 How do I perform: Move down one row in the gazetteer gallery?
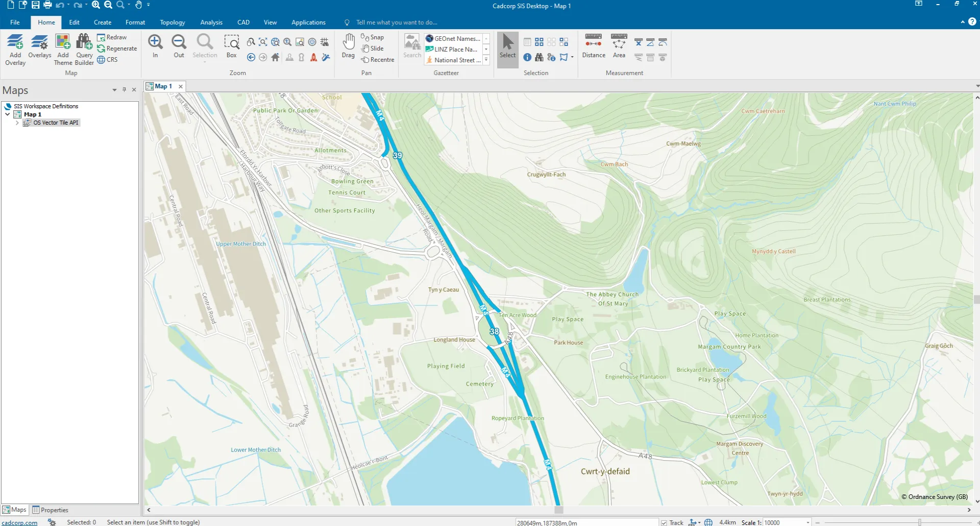point(486,49)
